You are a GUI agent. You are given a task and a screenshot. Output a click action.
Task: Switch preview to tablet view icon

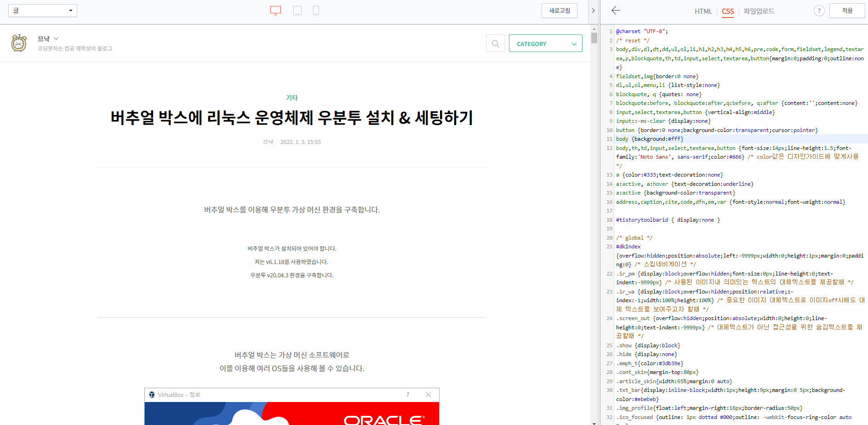tap(297, 11)
